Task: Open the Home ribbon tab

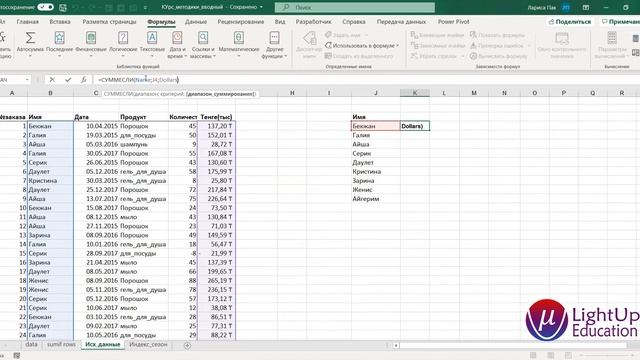Action: pyautogui.click(x=27, y=22)
